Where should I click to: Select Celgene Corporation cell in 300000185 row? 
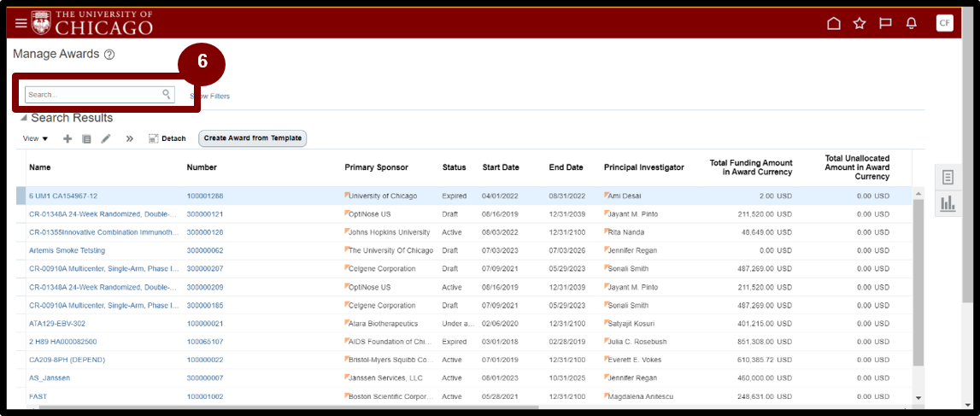382,306
